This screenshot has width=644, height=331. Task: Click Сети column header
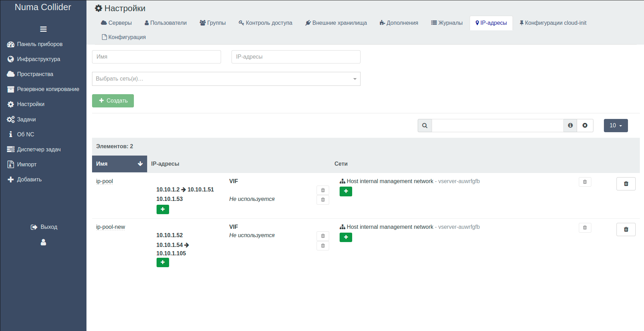(x=341, y=164)
